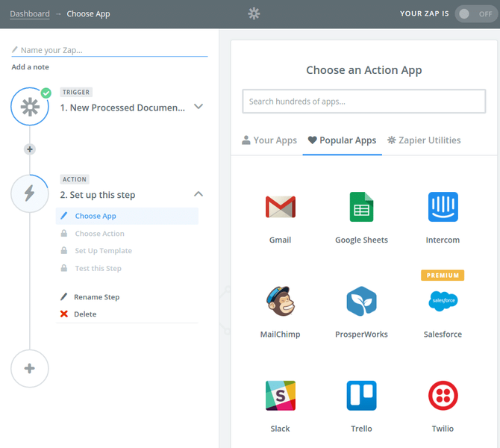Click the Salesforce label text
The height and width of the screenshot is (448, 500).
click(x=443, y=335)
